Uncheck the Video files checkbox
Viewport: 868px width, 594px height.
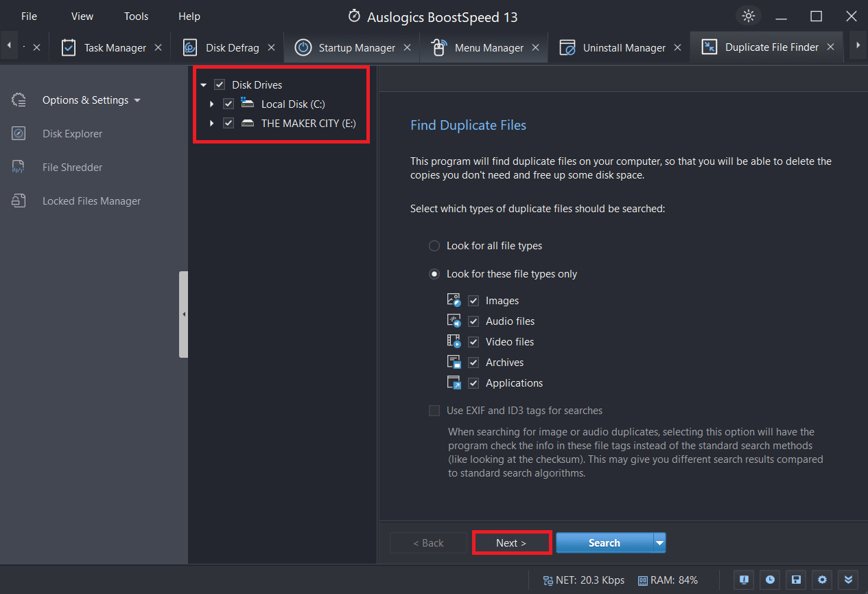tap(473, 342)
